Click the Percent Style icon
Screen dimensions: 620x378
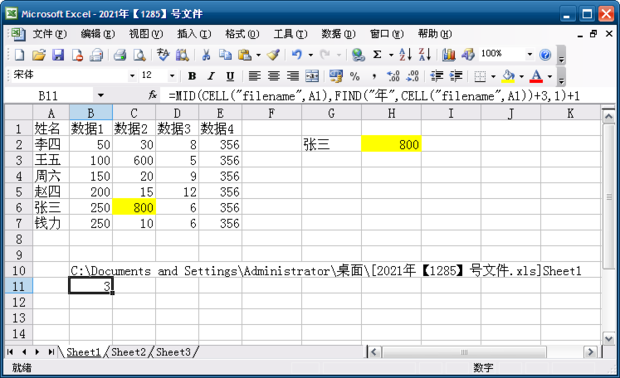(x=355, y=76)
